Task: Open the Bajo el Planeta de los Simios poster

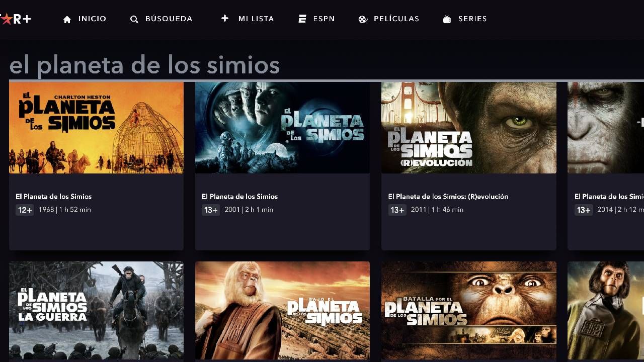Action: [282, 311]
